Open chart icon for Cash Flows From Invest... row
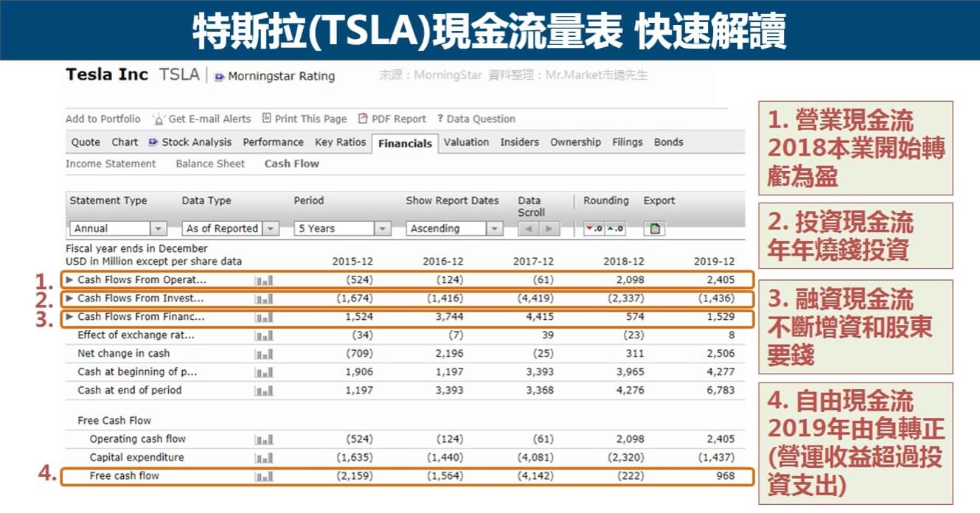This screenshot has height=513, width=980. tap(263, 299)
